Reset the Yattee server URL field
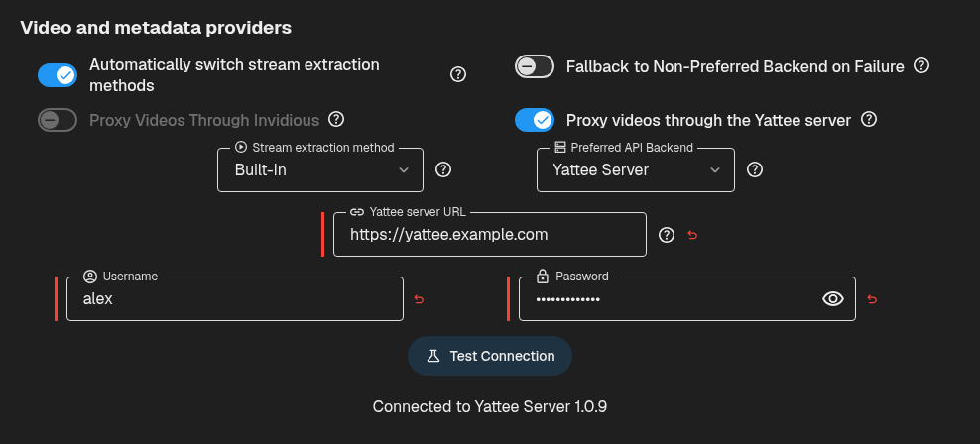Viewport: 980px width, 444px height. coord(692,235)
